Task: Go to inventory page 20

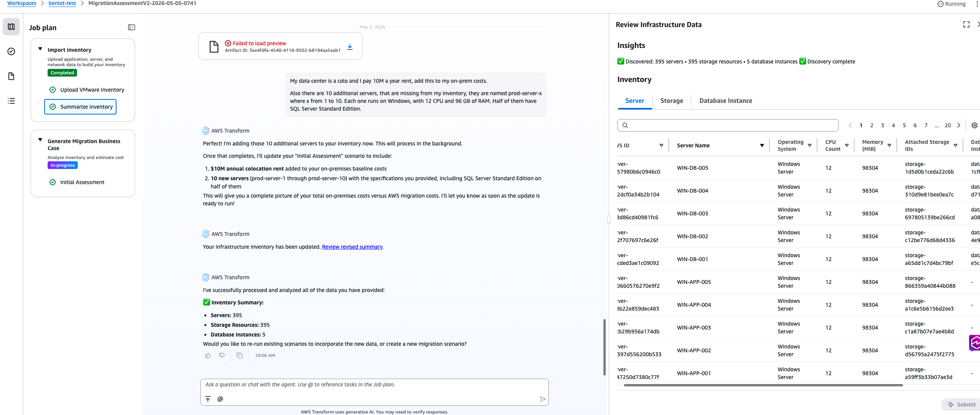Action: [x=947, y=125]
